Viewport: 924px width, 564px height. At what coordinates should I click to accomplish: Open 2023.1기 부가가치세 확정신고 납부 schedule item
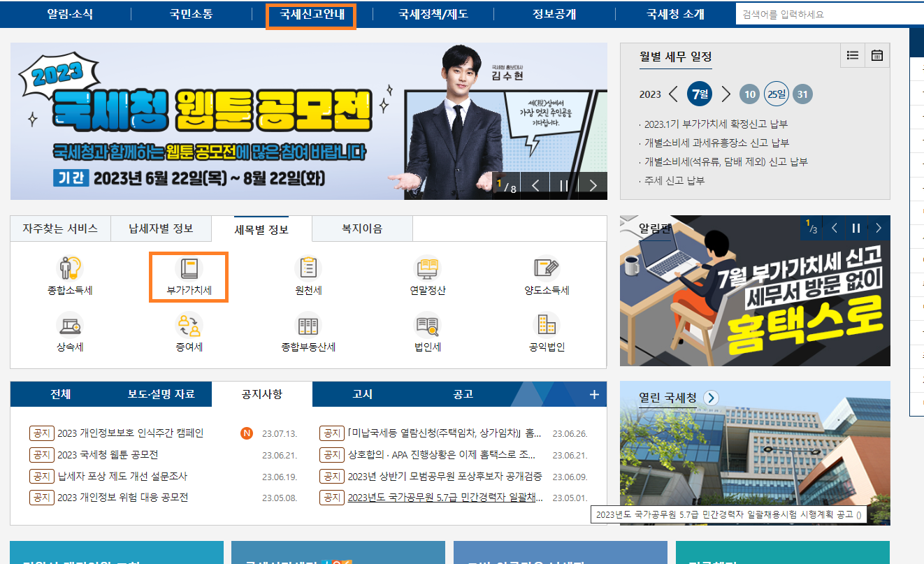[716, 124]
